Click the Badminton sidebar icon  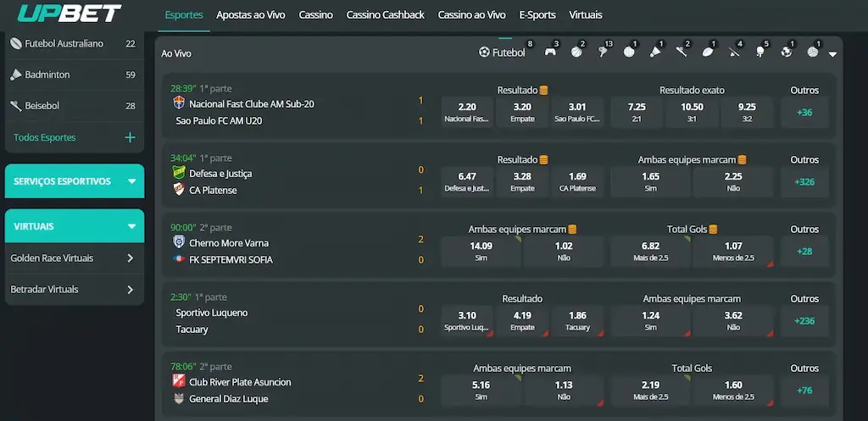click(16, 75)
